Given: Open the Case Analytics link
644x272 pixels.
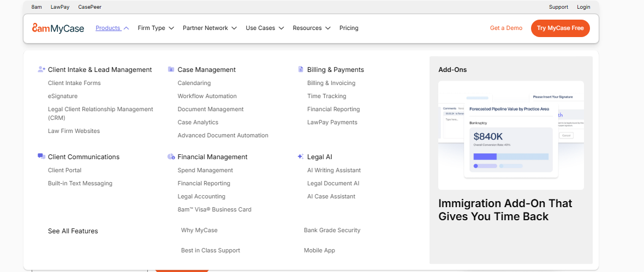Looking at the screenshot, I should (198, 122).
